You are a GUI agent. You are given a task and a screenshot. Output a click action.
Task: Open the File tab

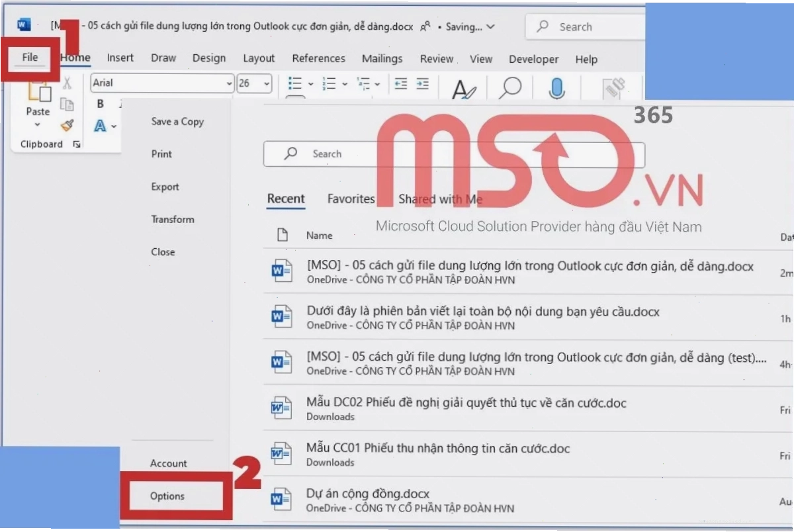[x=30, y=58]
